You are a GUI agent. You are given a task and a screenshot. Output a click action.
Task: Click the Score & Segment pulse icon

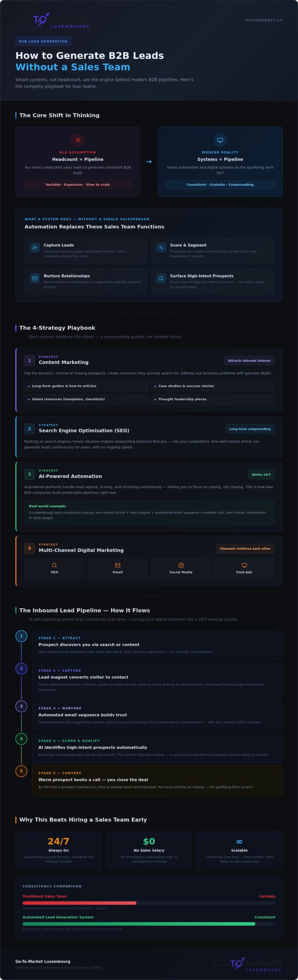161,248
